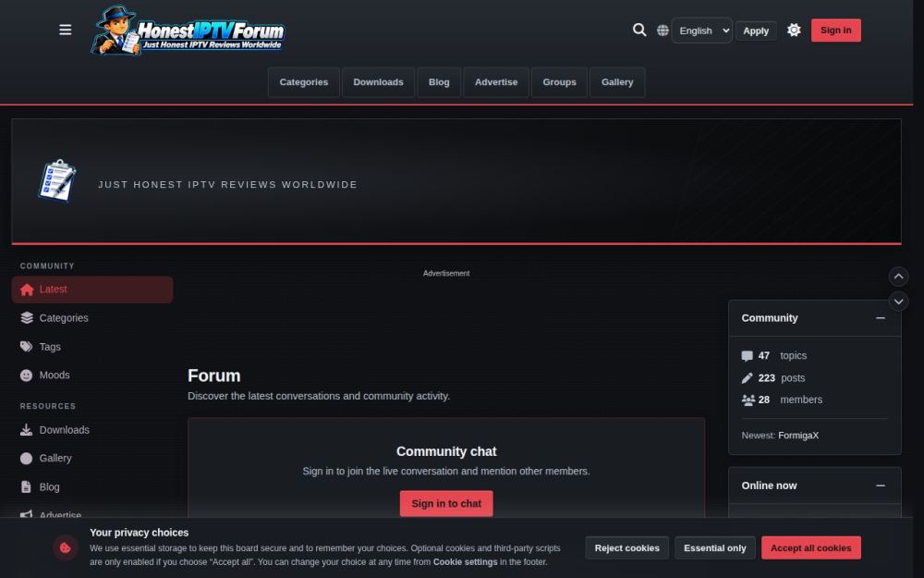Click the topics speech bubble icon

pyautogui.click(x=748, y=356)
